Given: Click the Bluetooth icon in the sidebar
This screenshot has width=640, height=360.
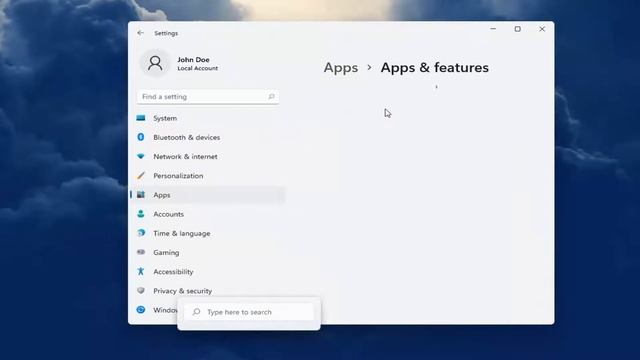Looking at the screenshot, I should tap(141, 137).
